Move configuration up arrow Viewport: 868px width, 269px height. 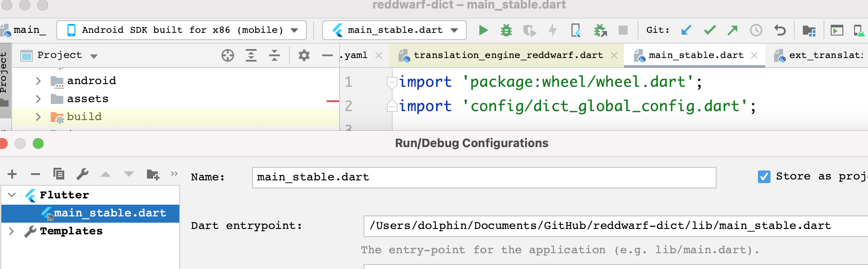(106, 174)
